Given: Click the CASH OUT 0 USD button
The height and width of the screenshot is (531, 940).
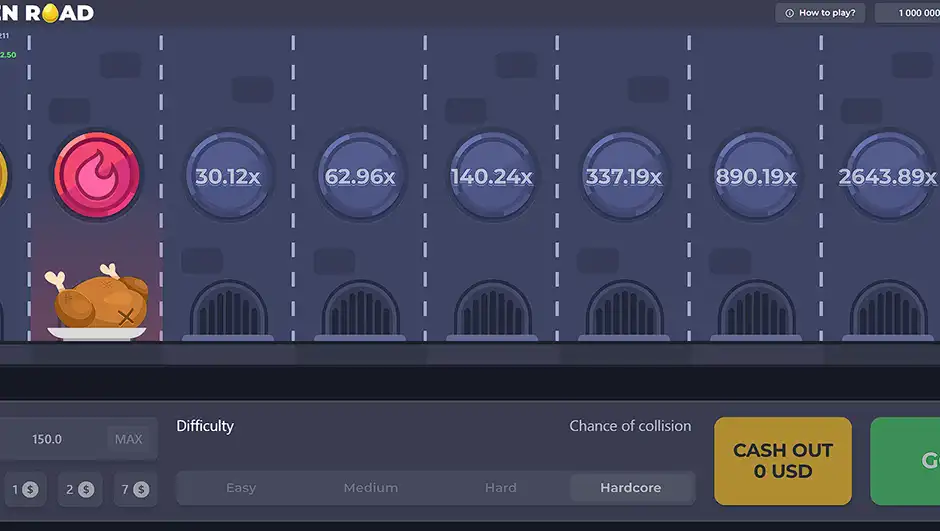Looking at the screenshot, I should point(783,461).
